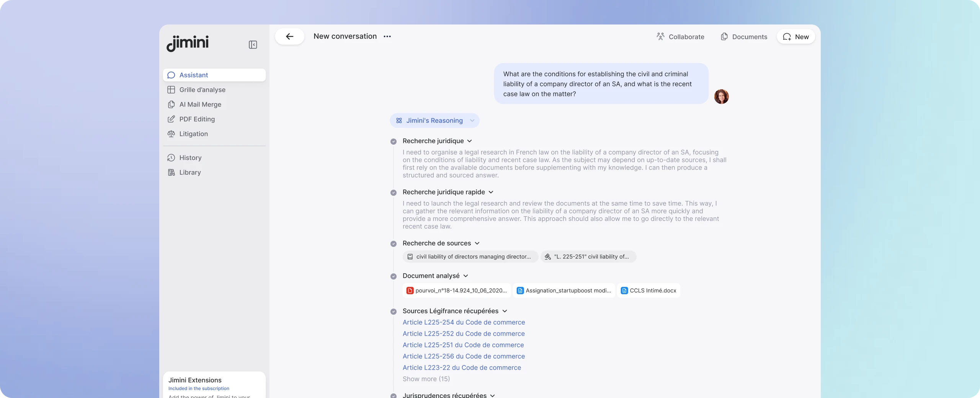Image resolution: width=980 pixels, height=398 pixels.
Task: Click Show more (15) sources
Action: (426, 379)
